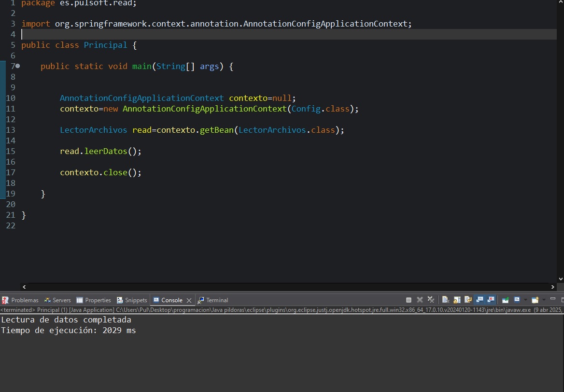This screenshot has height=392, width=564.
Task: Click Remove All Terminated Launches icon
Action: coord(431,300)
